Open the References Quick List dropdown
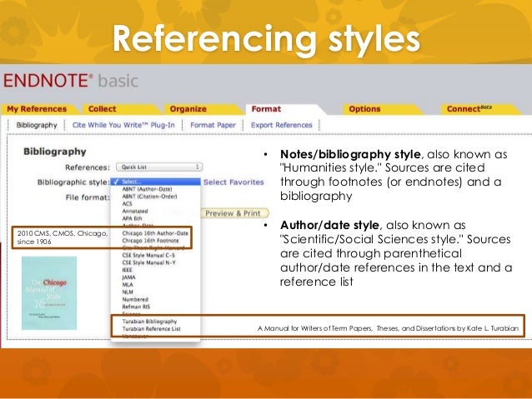Image resolution: width=532 pixels, height=399 pixels. point(159,167)
